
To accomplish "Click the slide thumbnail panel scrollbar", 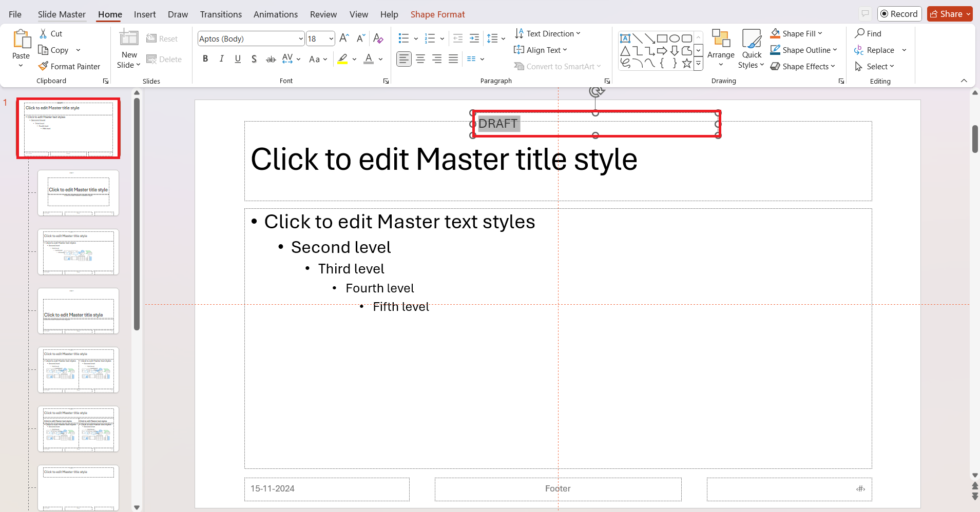I will pos(137,214).
